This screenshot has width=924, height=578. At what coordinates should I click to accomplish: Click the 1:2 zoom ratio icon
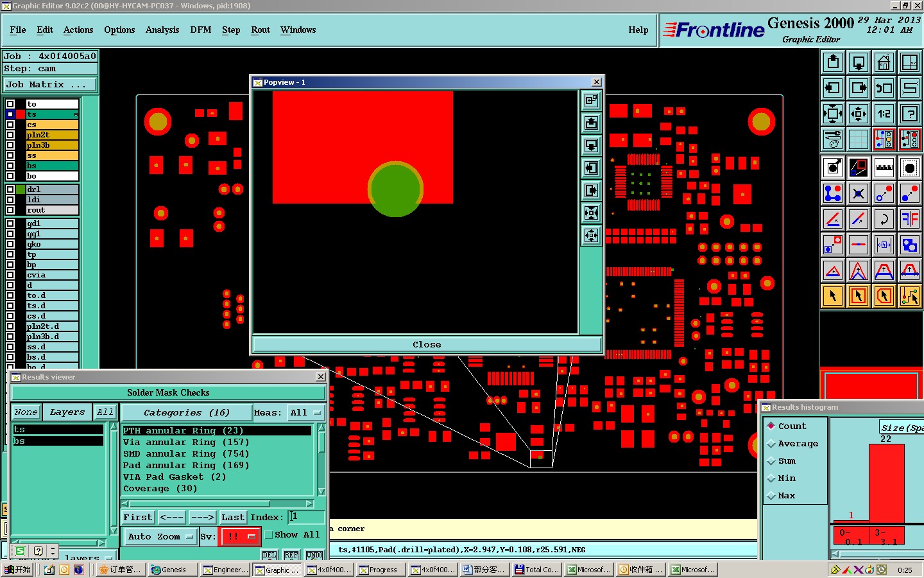coord(884,114)
